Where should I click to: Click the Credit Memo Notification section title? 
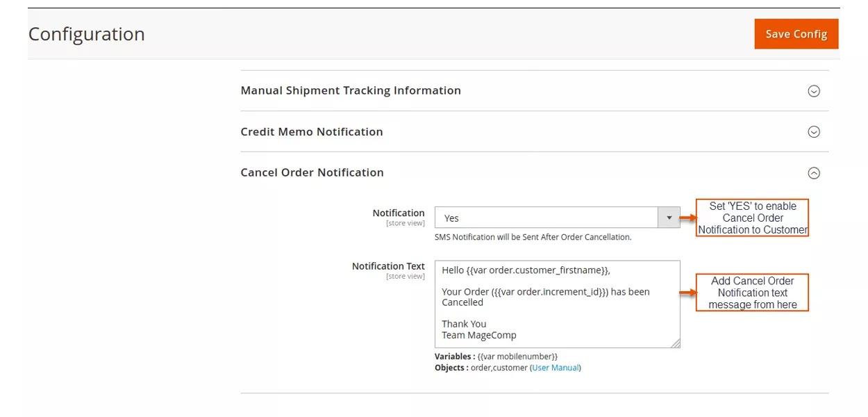coord(312,131)
